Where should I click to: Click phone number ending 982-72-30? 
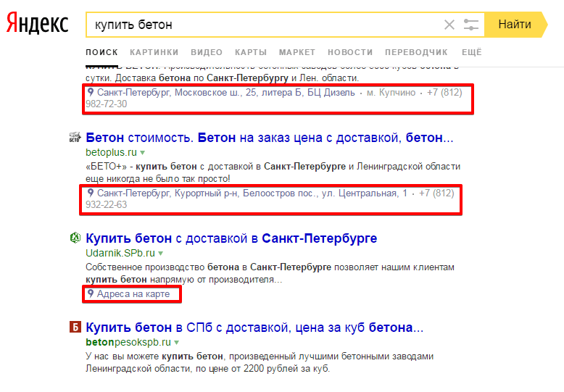coord(274,98)
